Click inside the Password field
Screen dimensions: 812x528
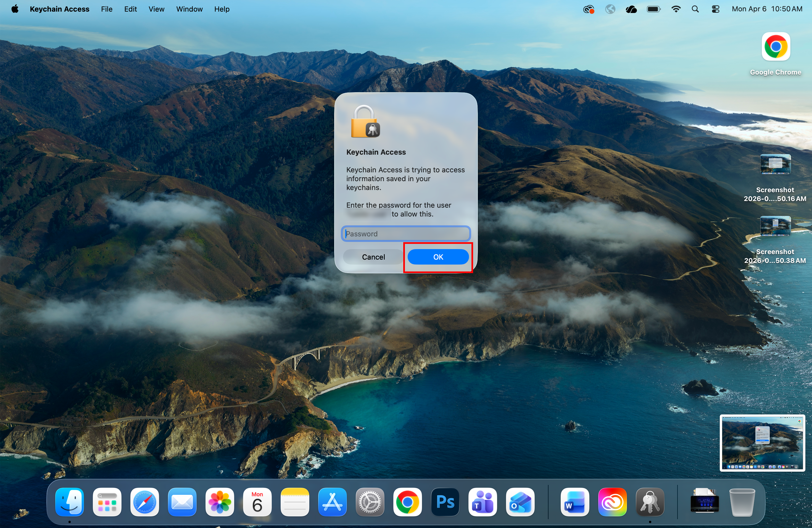pos(406,234)
